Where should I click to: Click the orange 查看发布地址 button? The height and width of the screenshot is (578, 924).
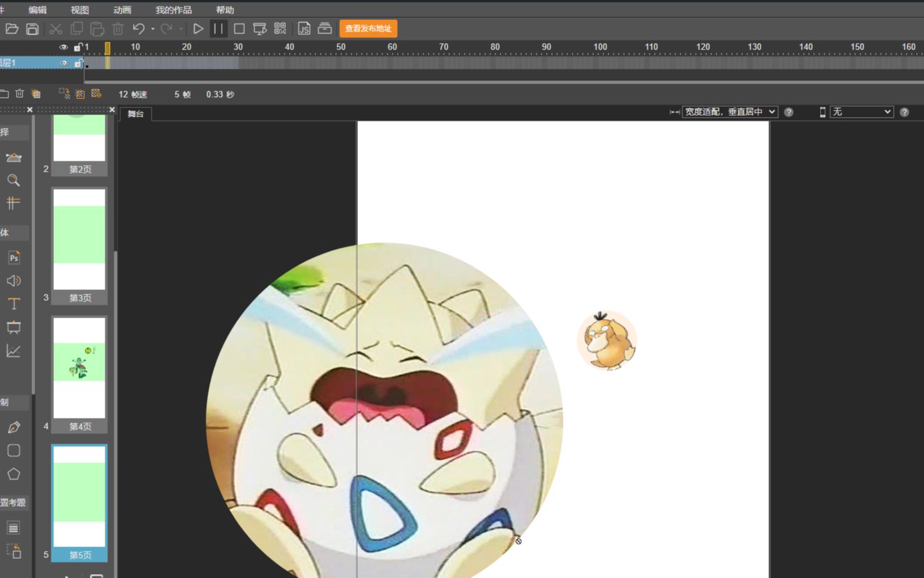point(368,28)
